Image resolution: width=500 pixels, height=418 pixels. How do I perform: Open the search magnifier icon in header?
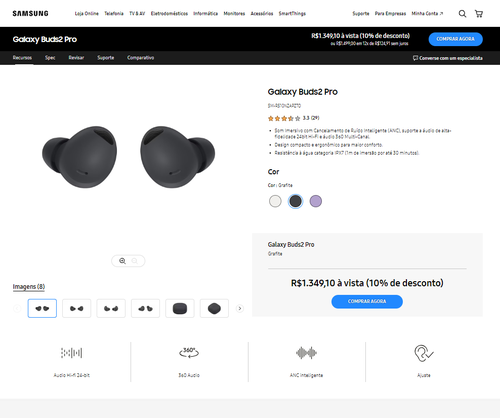pyautogui.click(x=462, y=14)
